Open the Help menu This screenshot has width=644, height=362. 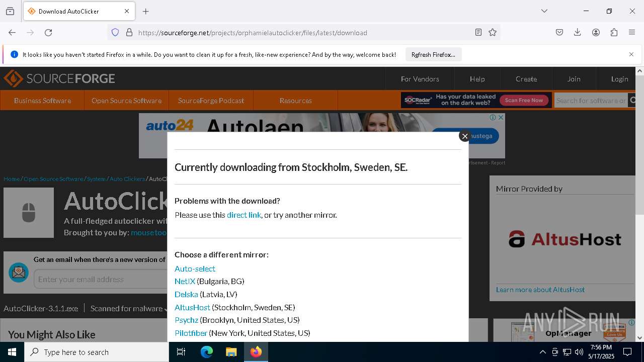point(477,79)
